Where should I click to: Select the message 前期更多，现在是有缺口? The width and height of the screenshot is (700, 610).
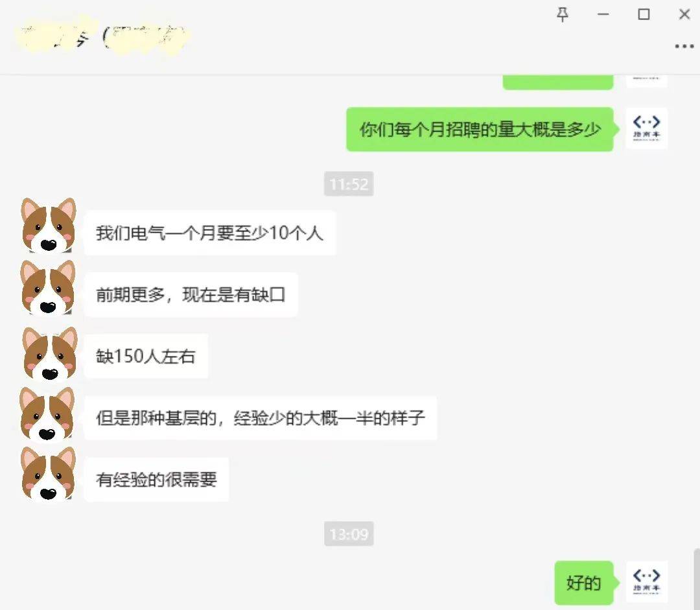click(x=191, y=295)
